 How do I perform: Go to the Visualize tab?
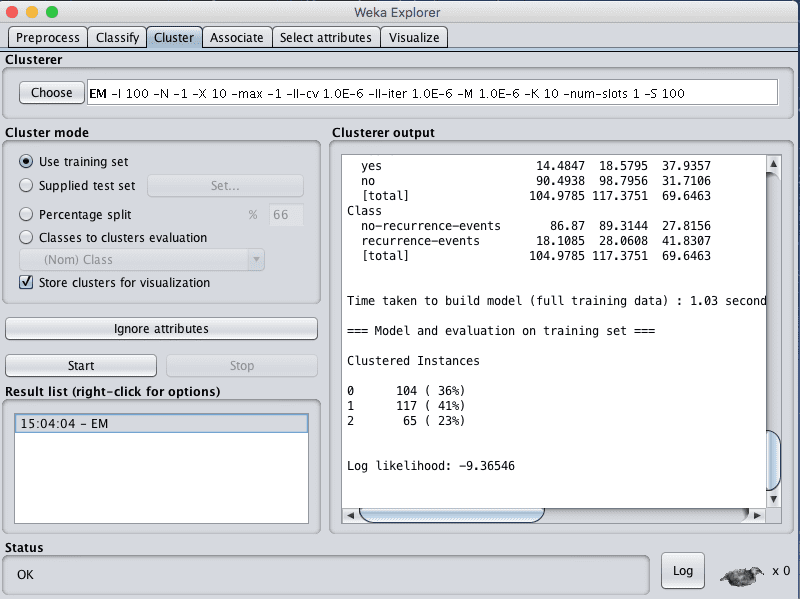[x=414, y=37]
